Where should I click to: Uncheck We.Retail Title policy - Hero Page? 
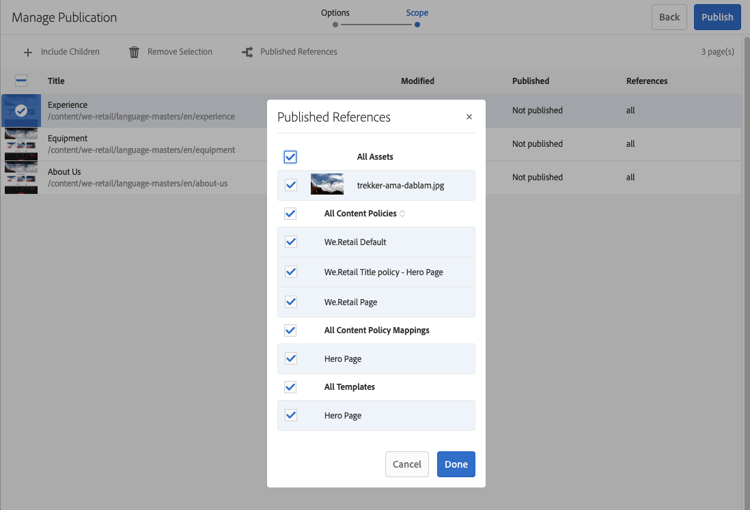tap(290, 272)
